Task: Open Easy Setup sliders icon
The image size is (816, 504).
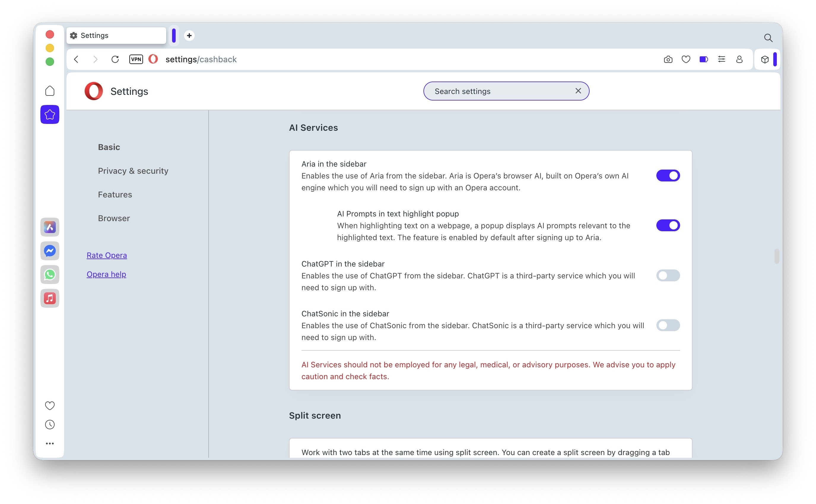Action: (x=721, y=59)
